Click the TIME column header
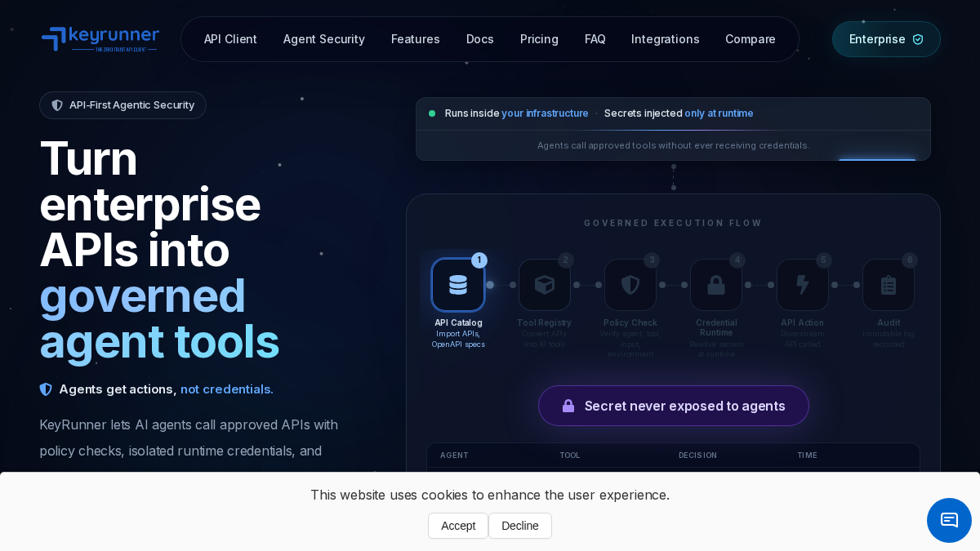The height and width of the screenshot is (551, 980). pos(807,455)
